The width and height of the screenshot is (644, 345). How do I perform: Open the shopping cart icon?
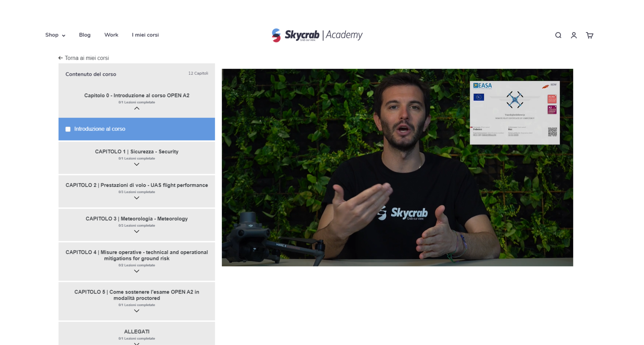[x=589, y=35]
